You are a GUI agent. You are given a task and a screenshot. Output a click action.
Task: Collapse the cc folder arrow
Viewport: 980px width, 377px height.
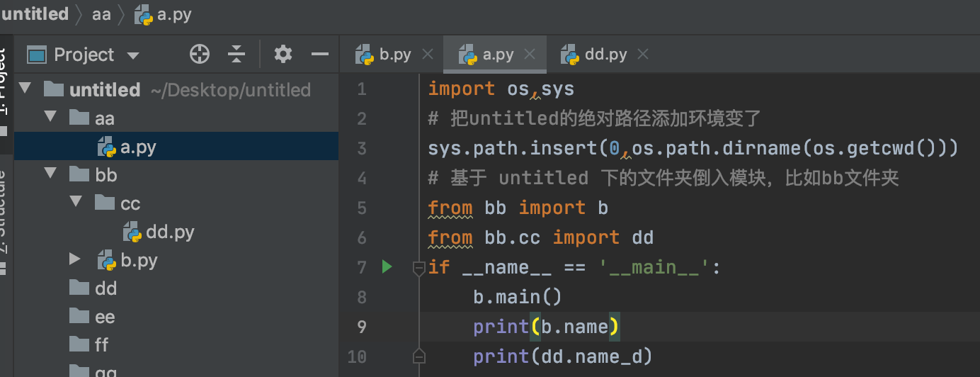click(x=76, y=203)
